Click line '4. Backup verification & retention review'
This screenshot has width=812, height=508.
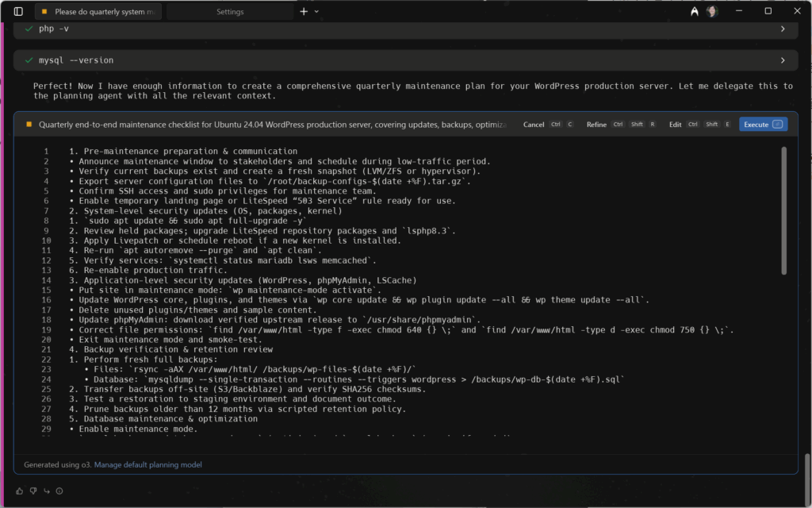point(171,349)
